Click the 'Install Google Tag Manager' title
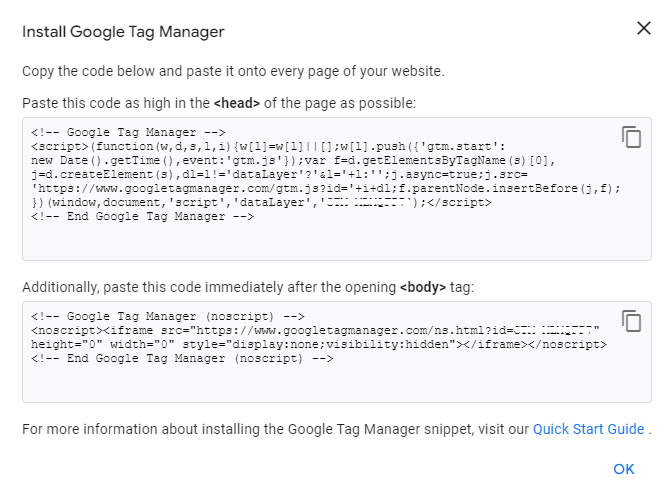The width and height of the screenshot is (660, 488). pyautogui.click(x=123, y=32)
